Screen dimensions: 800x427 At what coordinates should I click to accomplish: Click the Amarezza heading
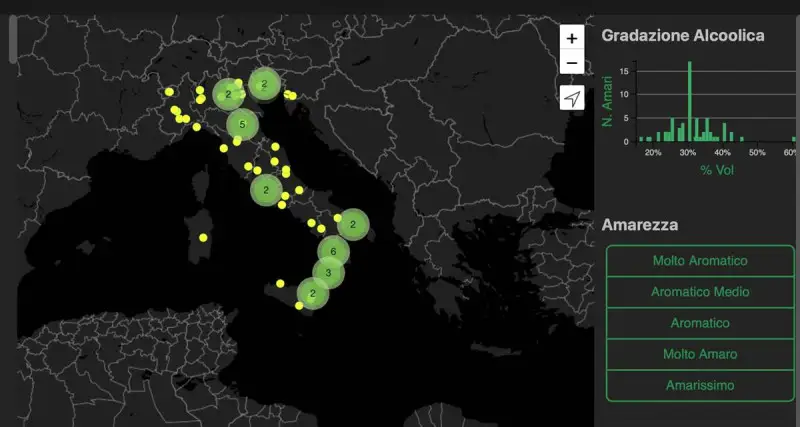coord(640,224)
